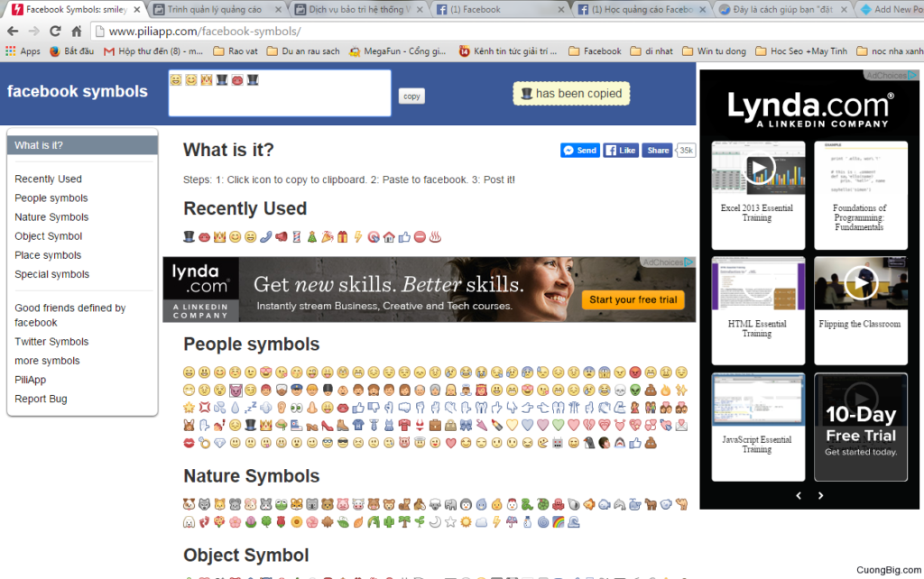The width and height of the screenshot is (924, 579).
Task: Copy the cactus emoji in Nature Symbols
Action: click(x=389, y=522)
